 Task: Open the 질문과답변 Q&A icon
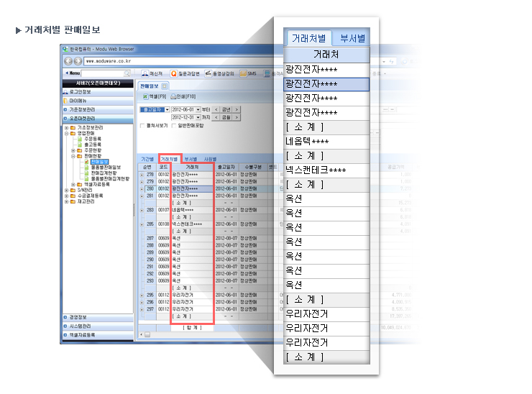coord(173,73)
